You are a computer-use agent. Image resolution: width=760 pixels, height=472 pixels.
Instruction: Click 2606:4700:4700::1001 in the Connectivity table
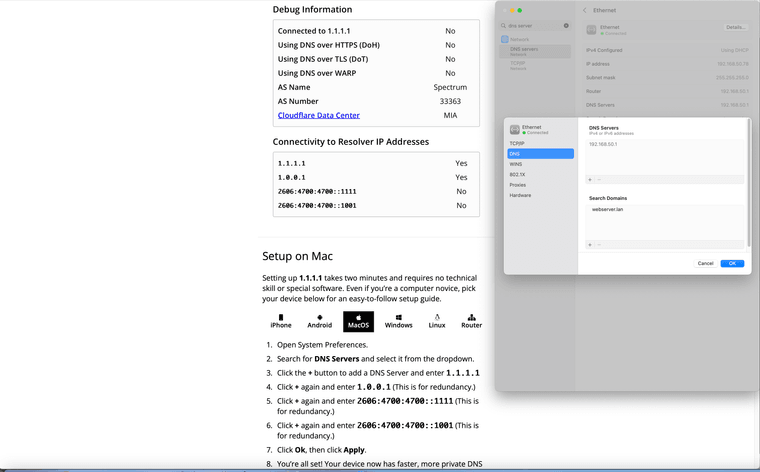(317, 205)
